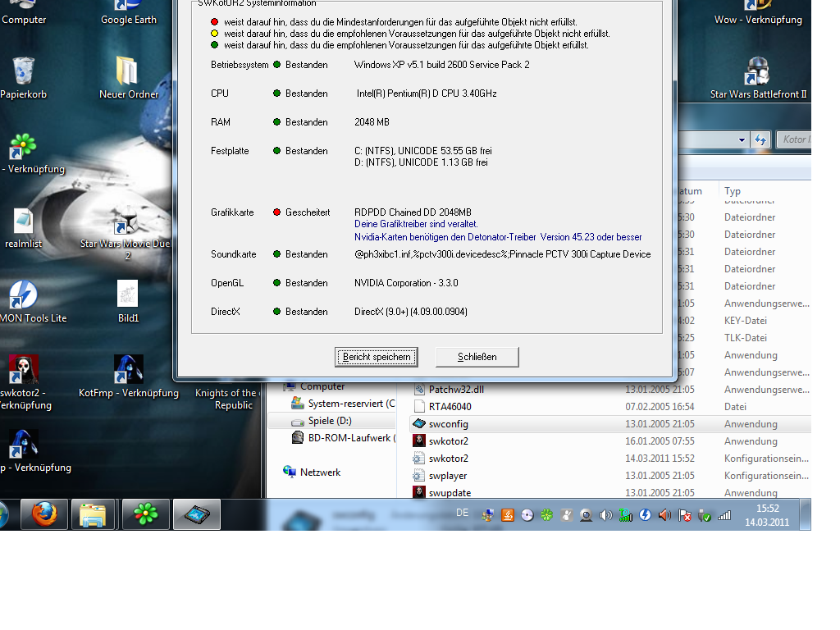Click NVIDIA Corporation - 3.3.0 text
The image size is (840, 630).
click(x=406, y=283)
